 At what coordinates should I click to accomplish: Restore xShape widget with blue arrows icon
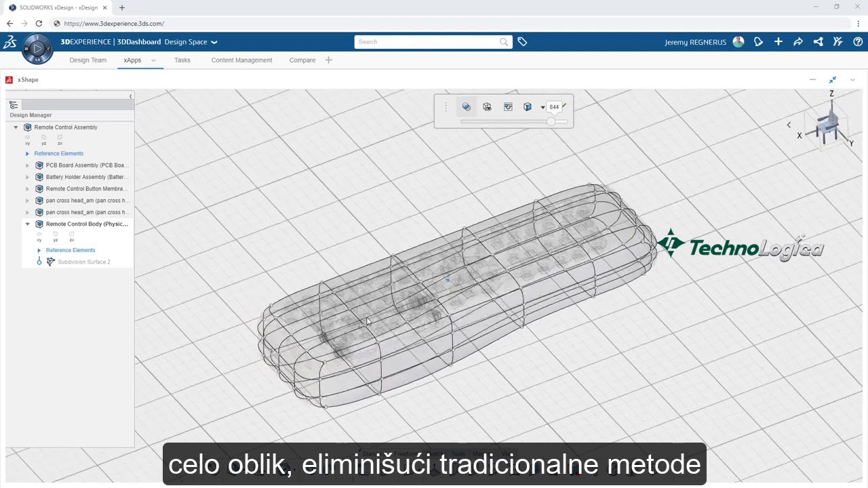833,80
